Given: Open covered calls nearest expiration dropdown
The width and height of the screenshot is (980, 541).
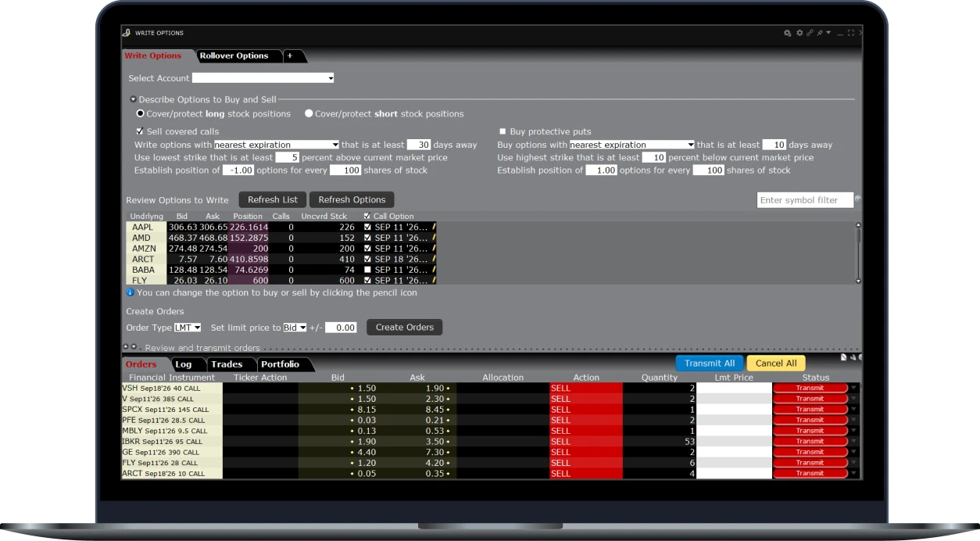Looking at the screenshot, I should coord(277,145).
